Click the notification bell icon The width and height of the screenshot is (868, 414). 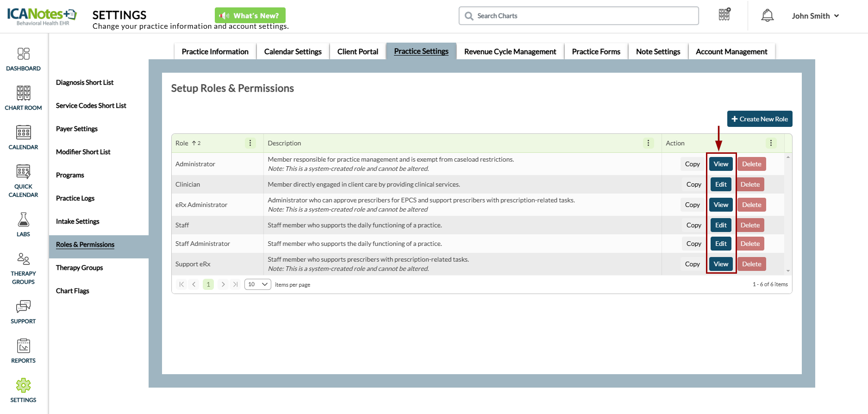(x=767, y=16)
